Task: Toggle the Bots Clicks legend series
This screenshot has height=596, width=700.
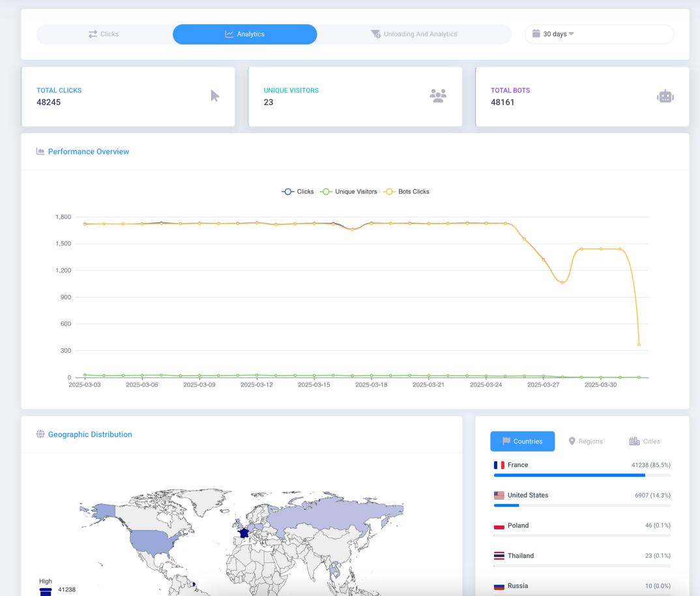Action: pyautogui.click(x=406, y=192)
